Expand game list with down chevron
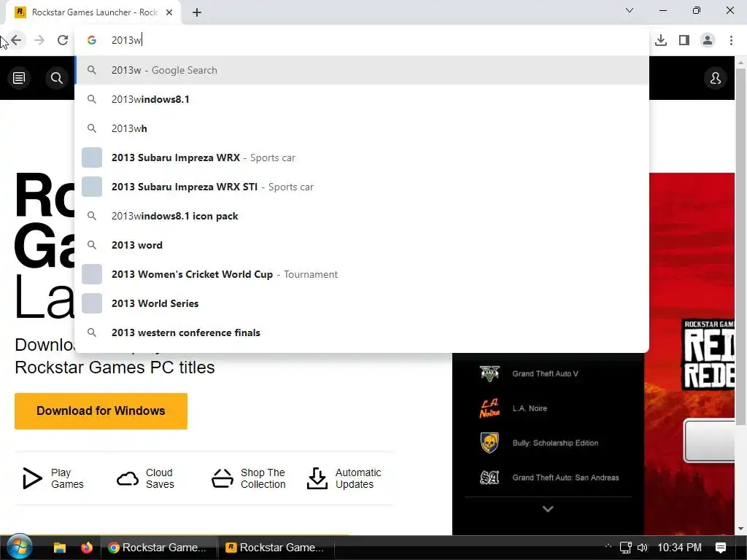Image resolution: width=747 pixels, height=560 pixels. [548, 509]
